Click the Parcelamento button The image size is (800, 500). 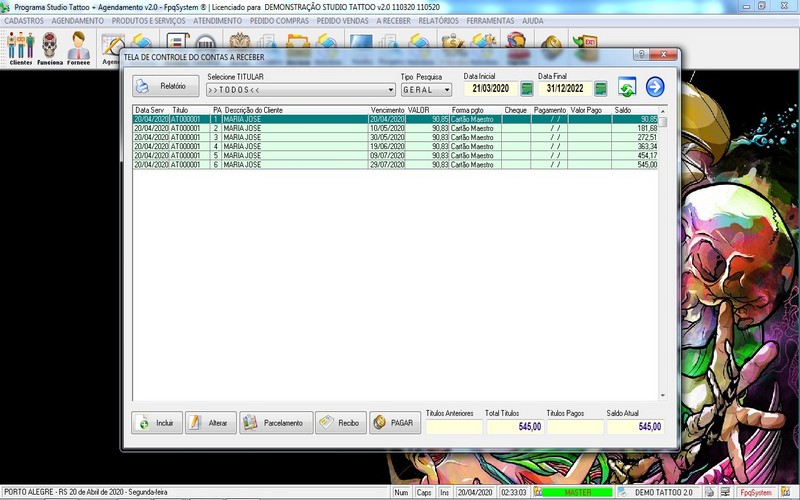tap(276, 423)
